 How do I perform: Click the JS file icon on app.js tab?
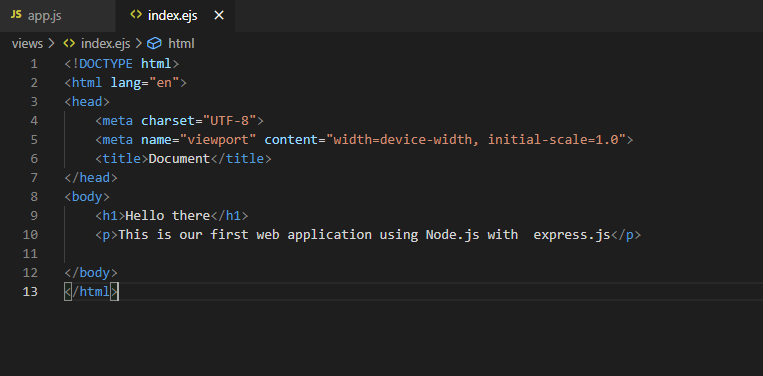[16, 15]
